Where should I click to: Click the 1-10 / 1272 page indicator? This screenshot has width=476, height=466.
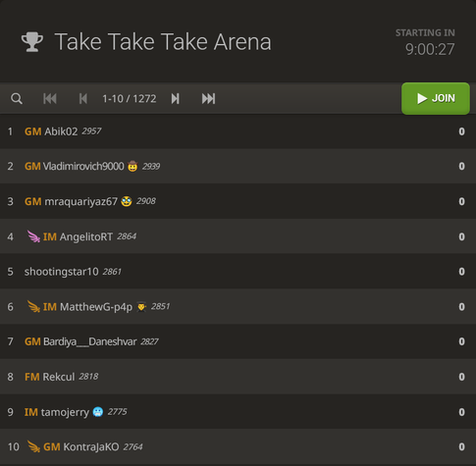tap(130, 98)
